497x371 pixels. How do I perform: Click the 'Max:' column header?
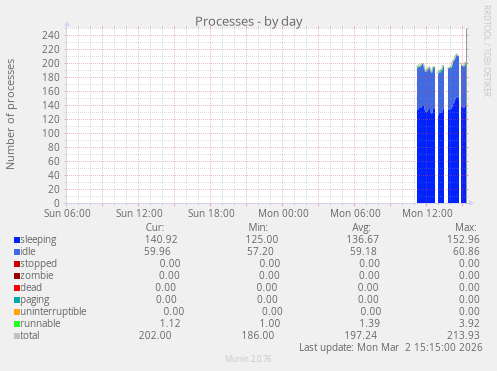point(466,227)
